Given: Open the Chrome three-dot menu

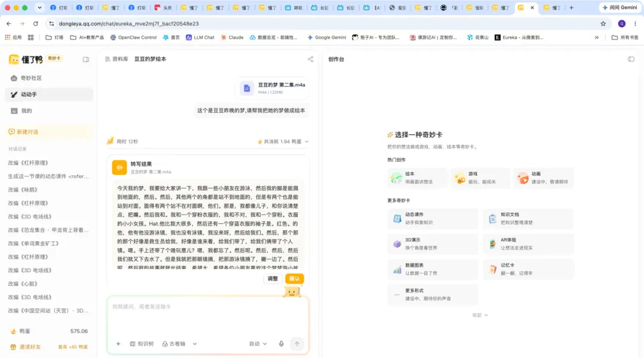Looking at the screenshot, I should tap(635, 24).
